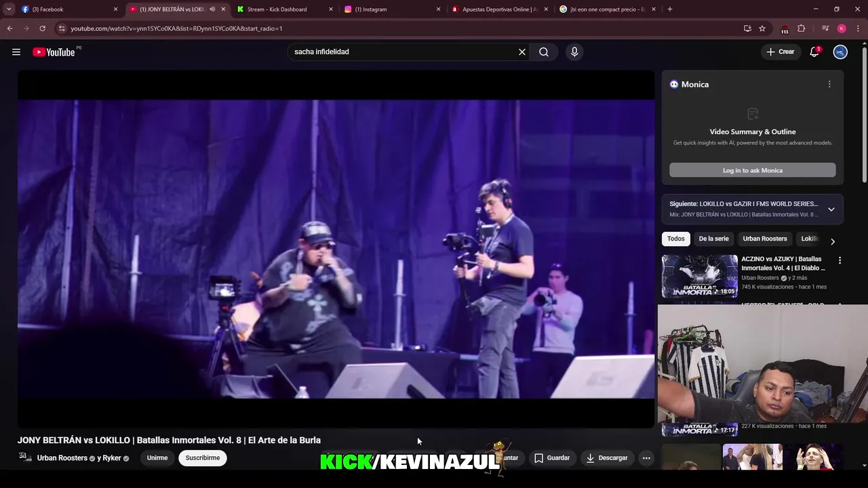Click the Guardar button
868x488 pixels.
tap(552, 458)
